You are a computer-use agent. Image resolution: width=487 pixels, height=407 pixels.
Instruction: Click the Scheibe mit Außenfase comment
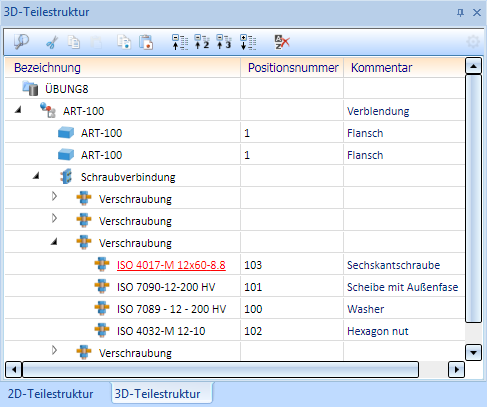404,287
